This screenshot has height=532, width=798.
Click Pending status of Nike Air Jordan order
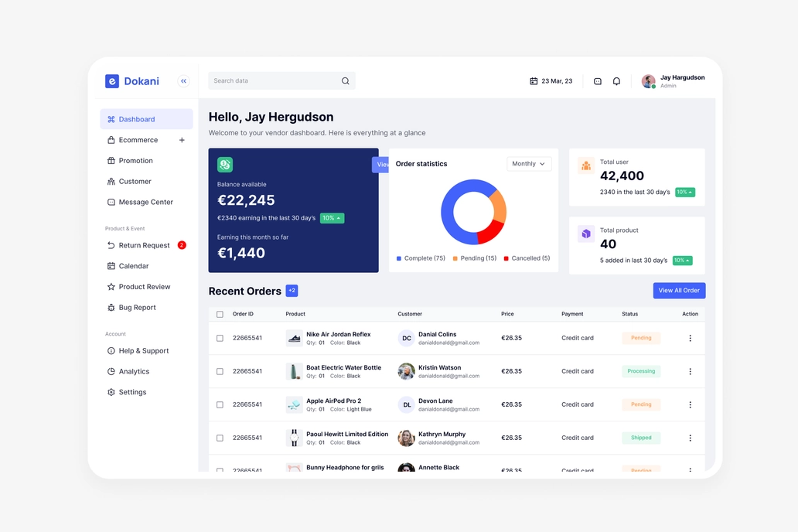pos(641,338)
